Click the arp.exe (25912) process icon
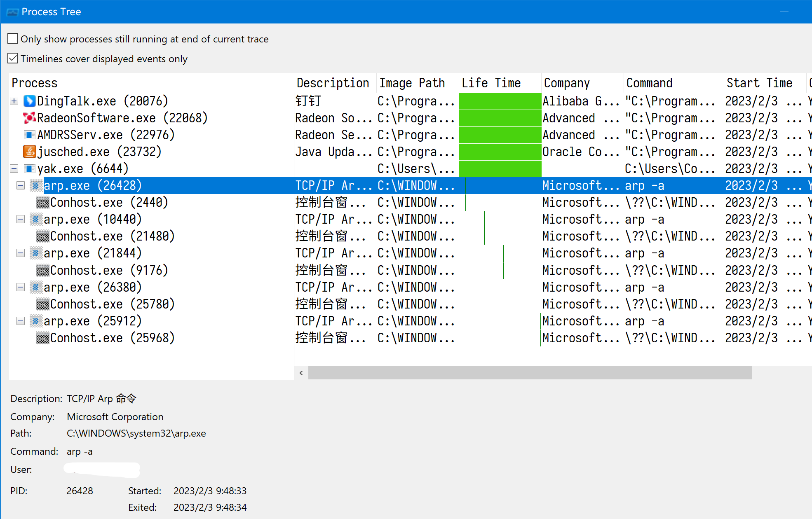Screen dimensions: 812x519 coord(36,321)
